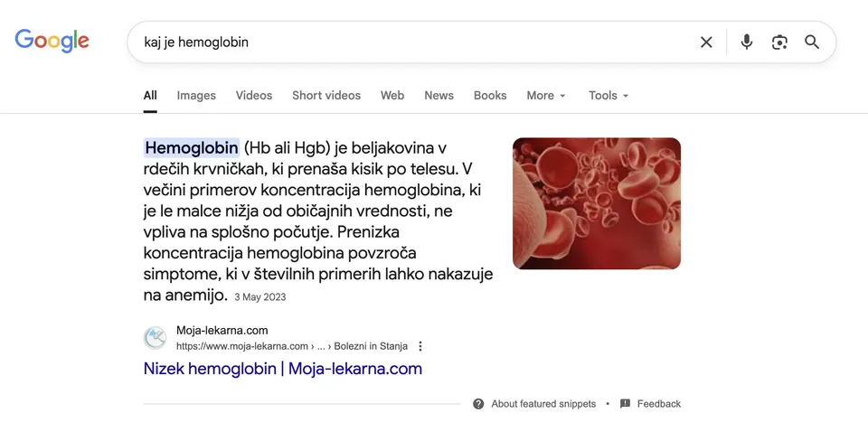Open the News tab
The width and height of the screenshot is (868, 432).
pyautogui.click(x=439, y=95)
